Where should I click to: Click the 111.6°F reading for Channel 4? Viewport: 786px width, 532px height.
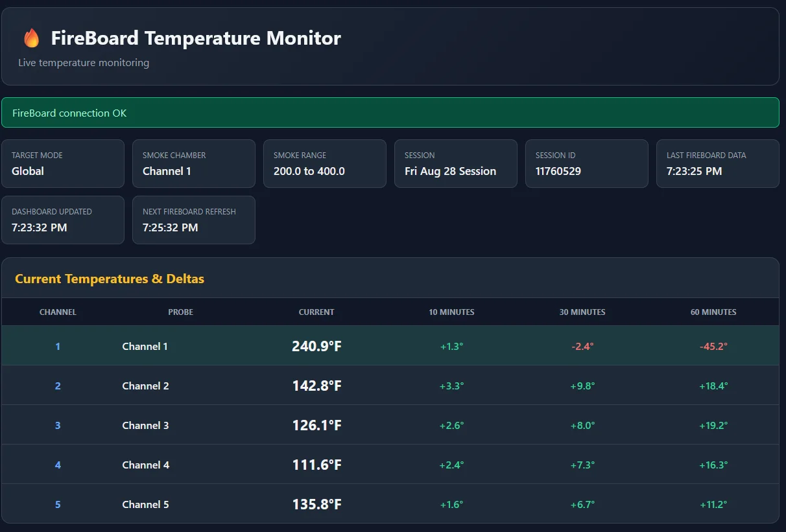point(316,465)
